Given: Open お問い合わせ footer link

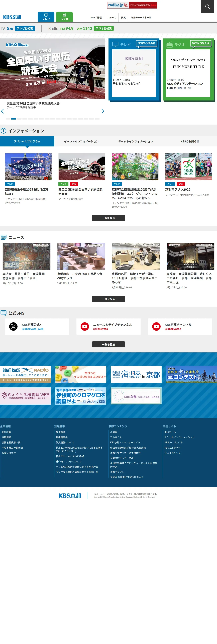Looking at the screenshot, I should coord(9,453).
